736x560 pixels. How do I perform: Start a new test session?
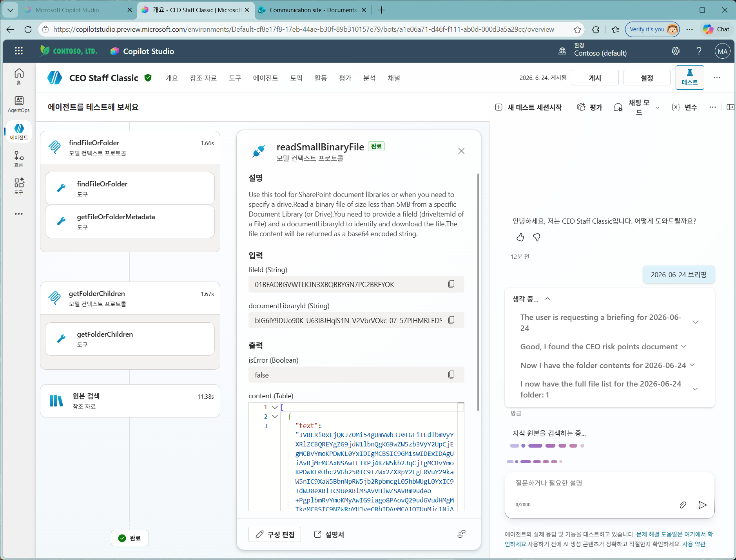[528, 107]
